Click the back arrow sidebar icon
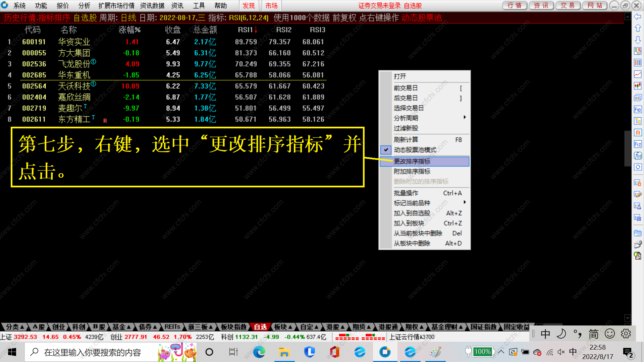Image resolution: width=644 pixels, height=362 pixels. click(638, 17)
